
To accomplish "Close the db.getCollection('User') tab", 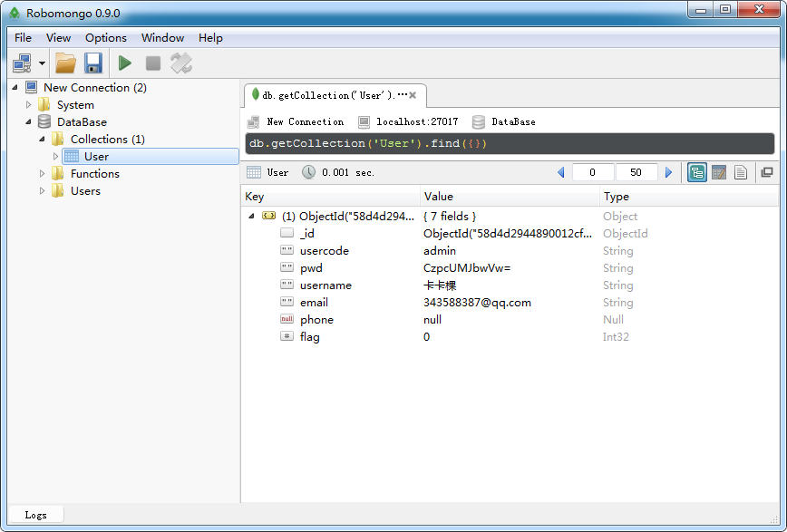I will [x=413, y=95].
